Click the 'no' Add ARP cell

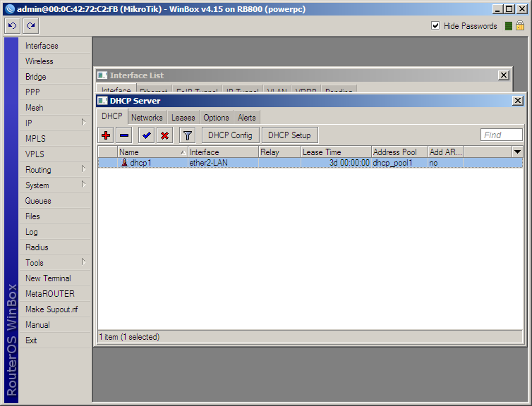pos(445,163)
